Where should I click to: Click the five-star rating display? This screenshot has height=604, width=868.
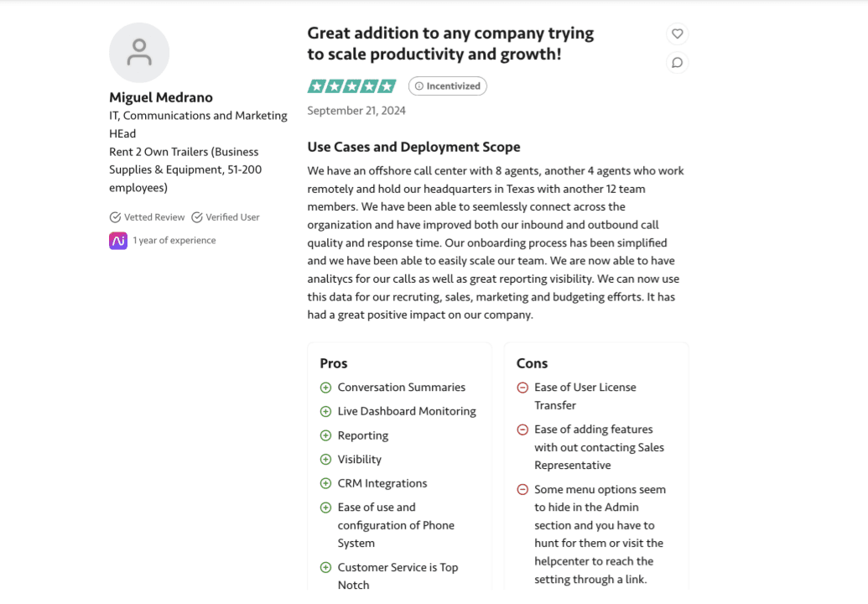[351, 86]
